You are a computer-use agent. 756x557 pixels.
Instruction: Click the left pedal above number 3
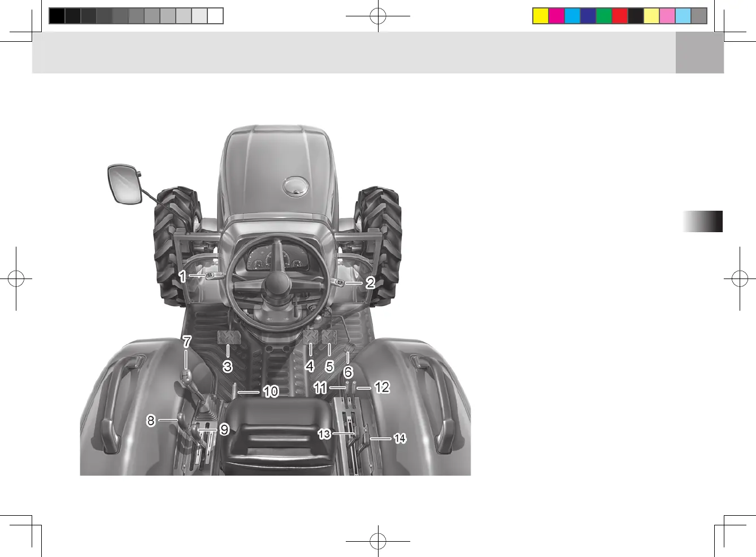click(228, 337)
